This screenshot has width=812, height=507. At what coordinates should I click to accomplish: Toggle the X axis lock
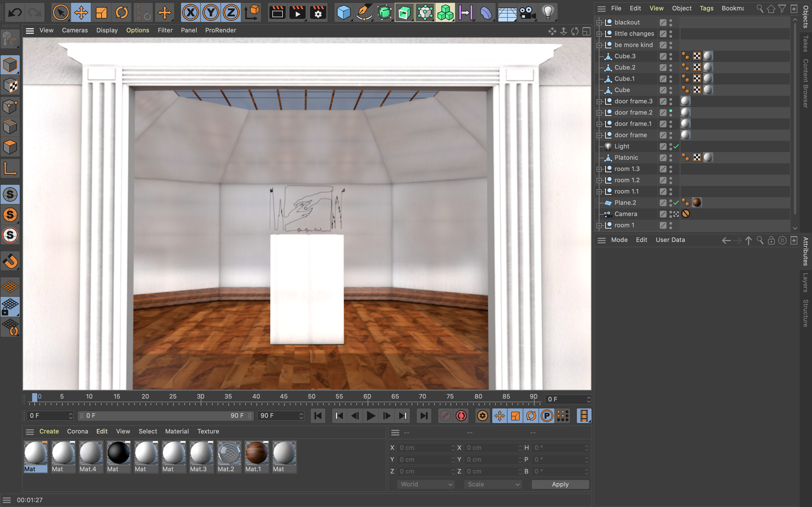[x=191, y=13]
